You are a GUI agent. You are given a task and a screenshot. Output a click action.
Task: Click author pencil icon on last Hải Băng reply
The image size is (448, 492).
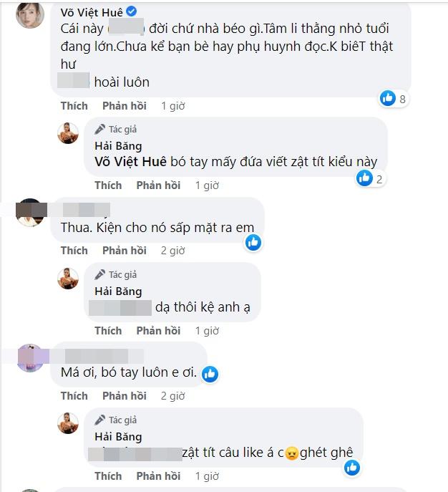tap(100, 420)
